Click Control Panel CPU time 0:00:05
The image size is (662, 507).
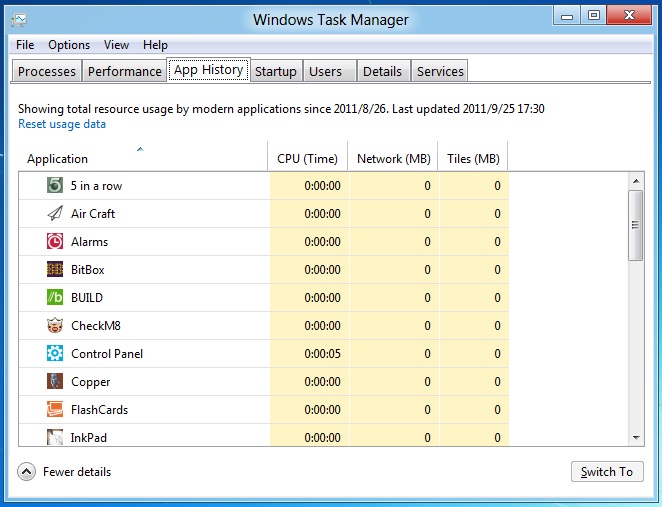[x=322, y=353]
